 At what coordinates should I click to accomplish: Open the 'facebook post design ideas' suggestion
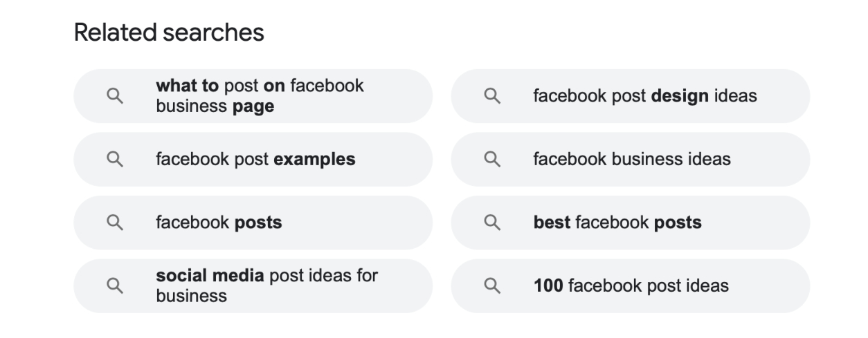tap(630, 96)
